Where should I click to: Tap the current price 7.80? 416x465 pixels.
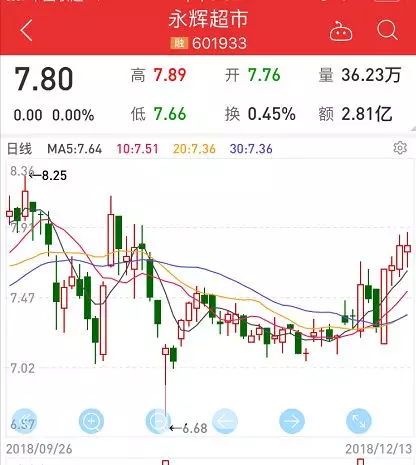click(43, 79)
